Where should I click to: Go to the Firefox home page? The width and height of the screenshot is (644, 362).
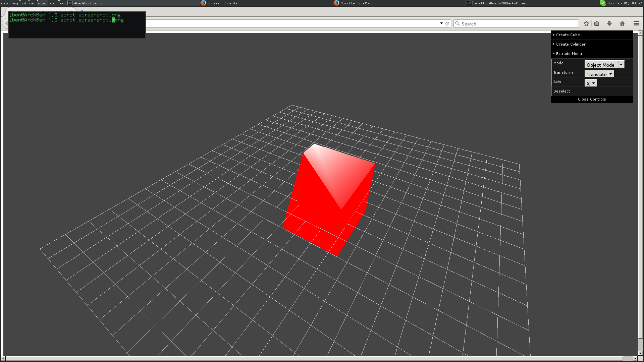coord(622,23)
